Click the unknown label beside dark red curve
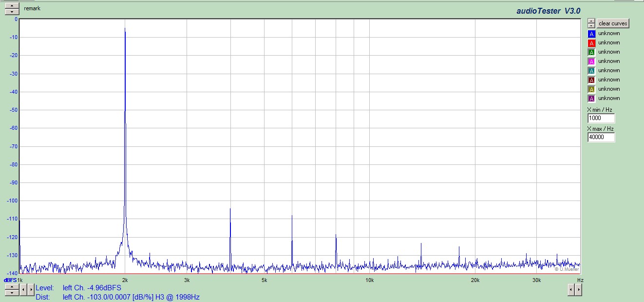This screenshot has height=302, width=644. (609, 80)
